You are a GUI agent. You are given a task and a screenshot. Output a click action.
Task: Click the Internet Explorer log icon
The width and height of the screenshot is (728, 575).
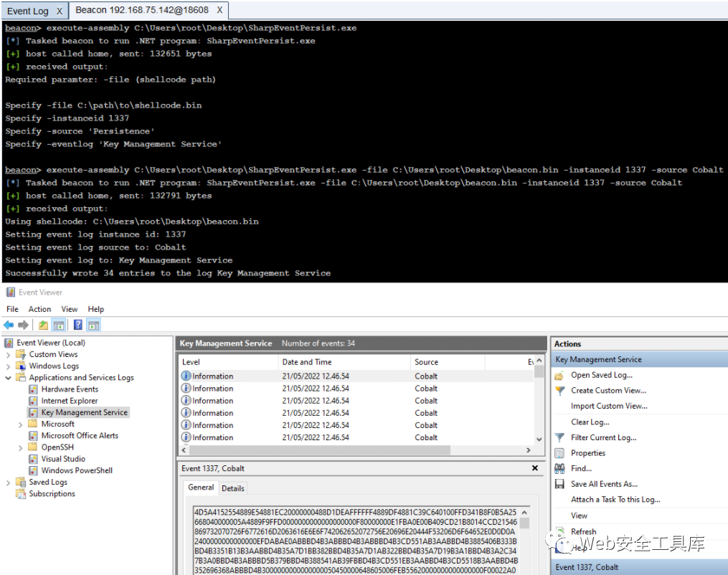point(33,401)
